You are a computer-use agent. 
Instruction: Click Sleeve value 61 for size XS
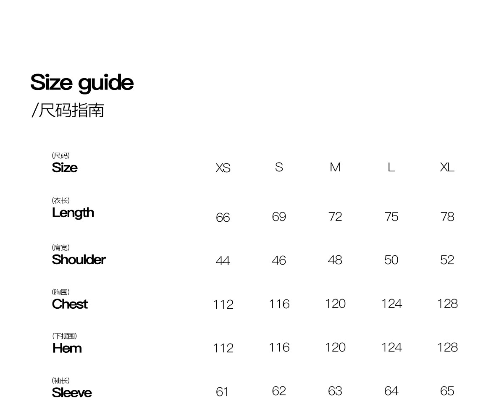coord(222,392)
